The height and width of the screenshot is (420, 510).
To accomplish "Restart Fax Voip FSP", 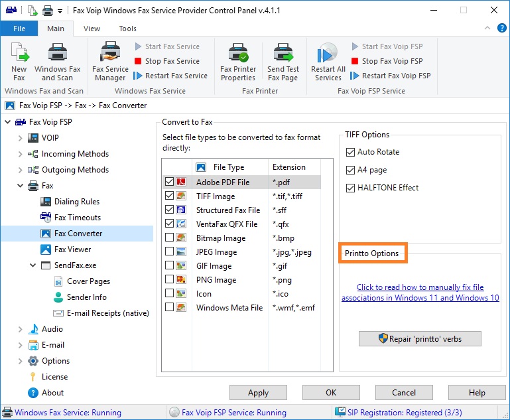I will pos(391,76).
